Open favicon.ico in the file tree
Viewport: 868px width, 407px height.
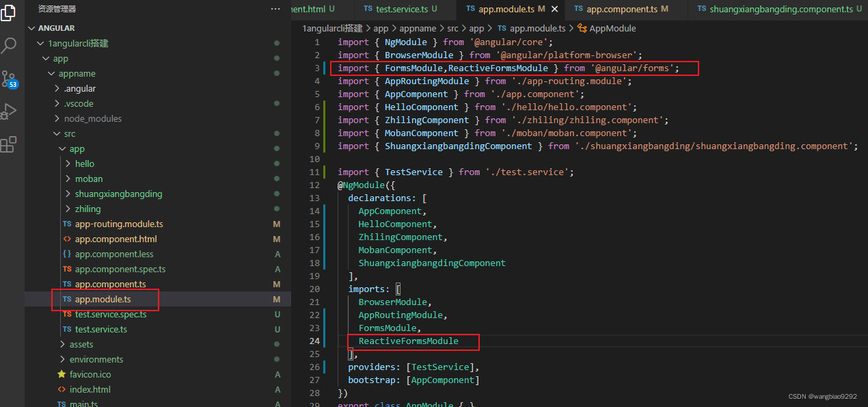click(x=90, y=374)
